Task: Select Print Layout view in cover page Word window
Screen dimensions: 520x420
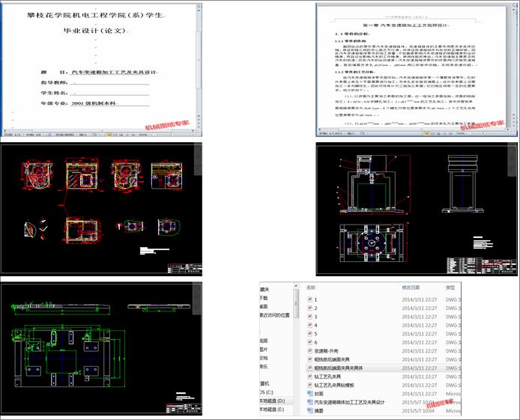Action: point(109,135)
